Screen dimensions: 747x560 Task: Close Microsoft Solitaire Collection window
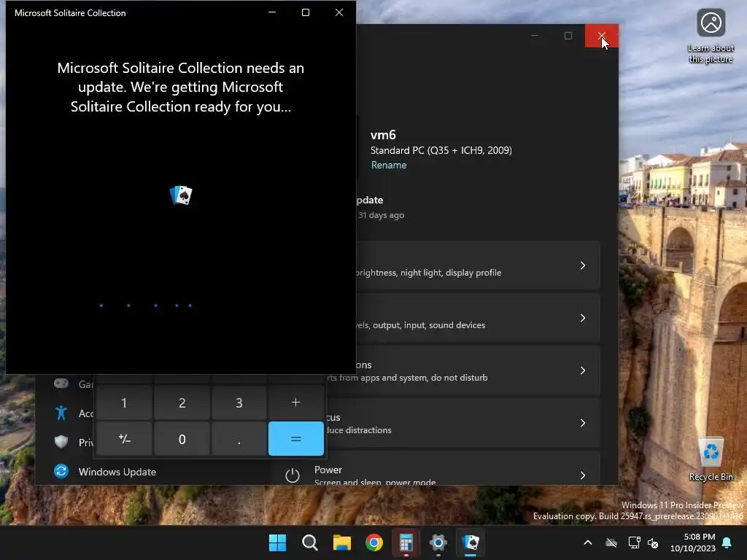(338, 12)
